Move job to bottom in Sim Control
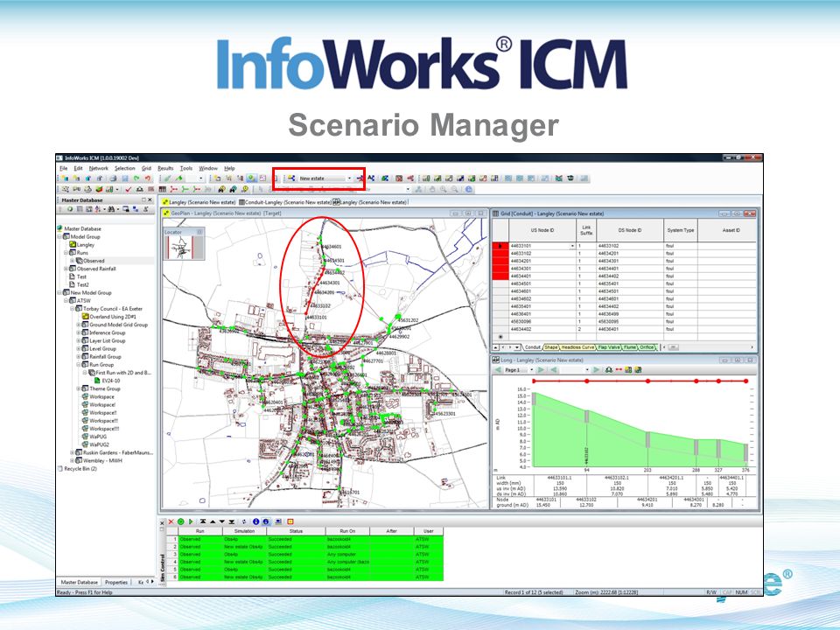Screen dimensions: 840x630 231,521
